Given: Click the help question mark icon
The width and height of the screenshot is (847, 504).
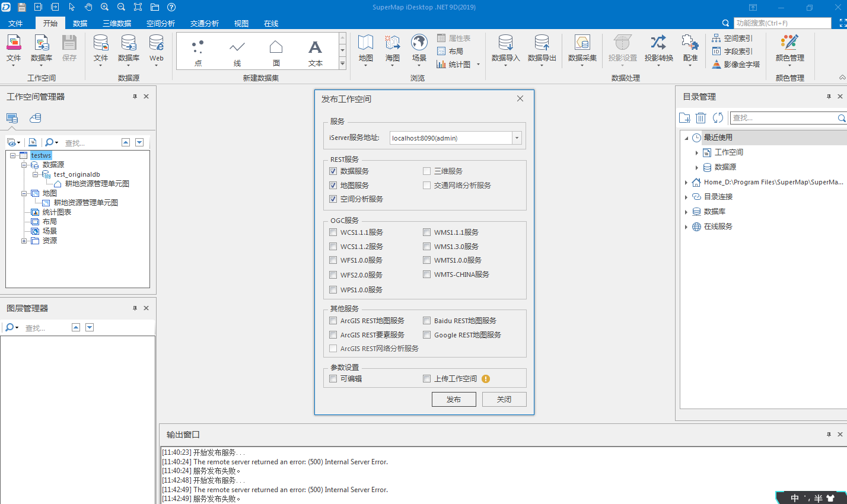Looking at the screenshot, I should coord(171,7).
